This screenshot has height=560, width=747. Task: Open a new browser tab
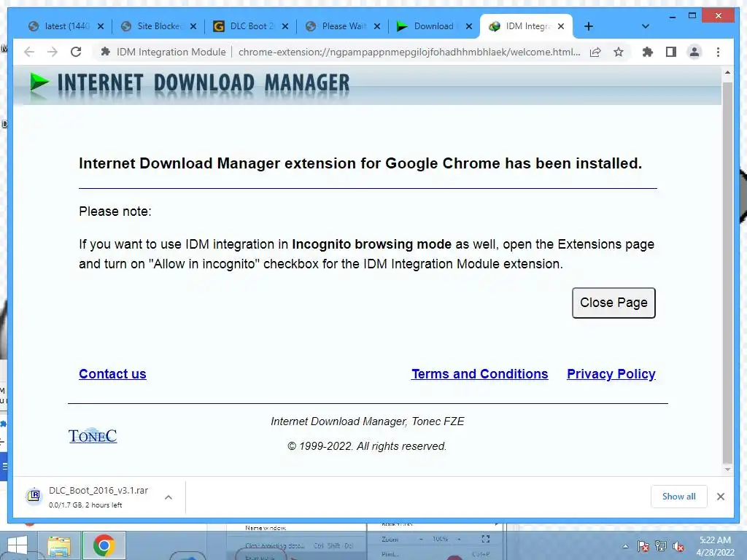[x=589, y=27]
